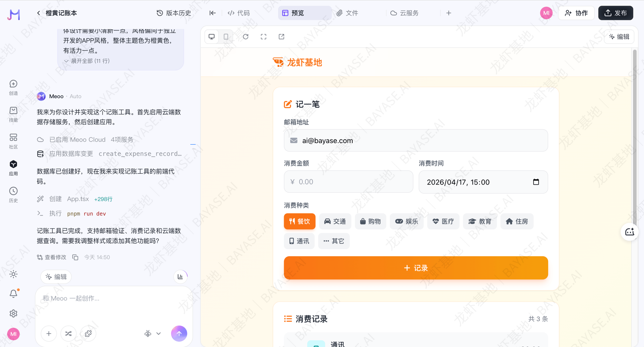644x347 pixels.
Task: Click the puzzle plugin icon in chat box
Action: 88,333
